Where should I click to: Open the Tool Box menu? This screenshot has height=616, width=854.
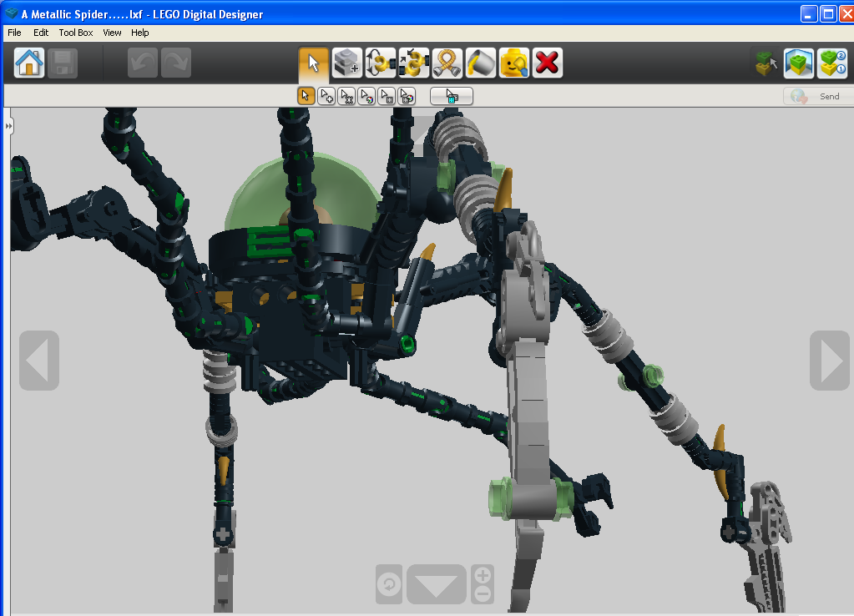(75, 33)
